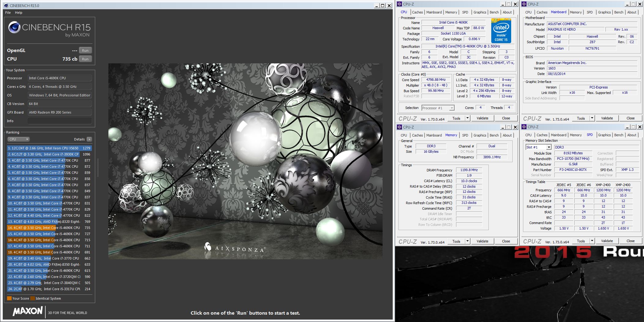Click CPU-Z icon in SPD window title bar
This screenshot has width=644, height=322.
(524, 127)
